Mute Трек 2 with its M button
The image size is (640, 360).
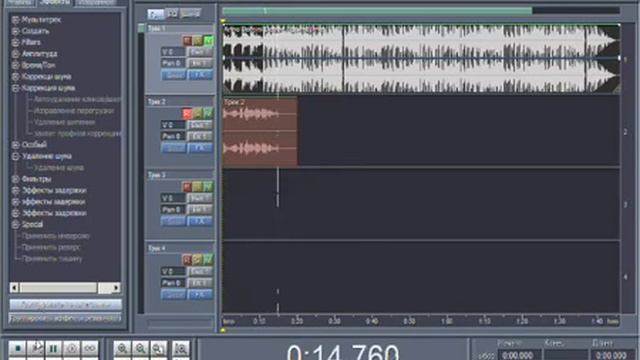(208, 113)
